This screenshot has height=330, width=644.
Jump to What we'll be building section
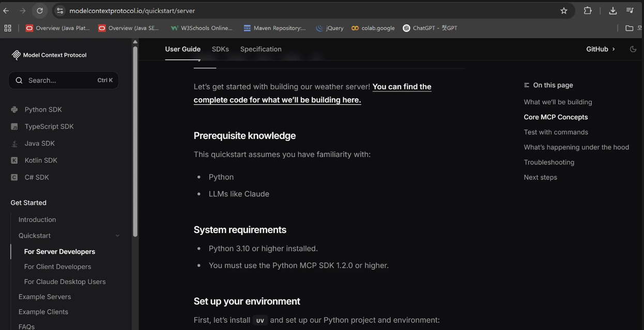tap(558, 102)
